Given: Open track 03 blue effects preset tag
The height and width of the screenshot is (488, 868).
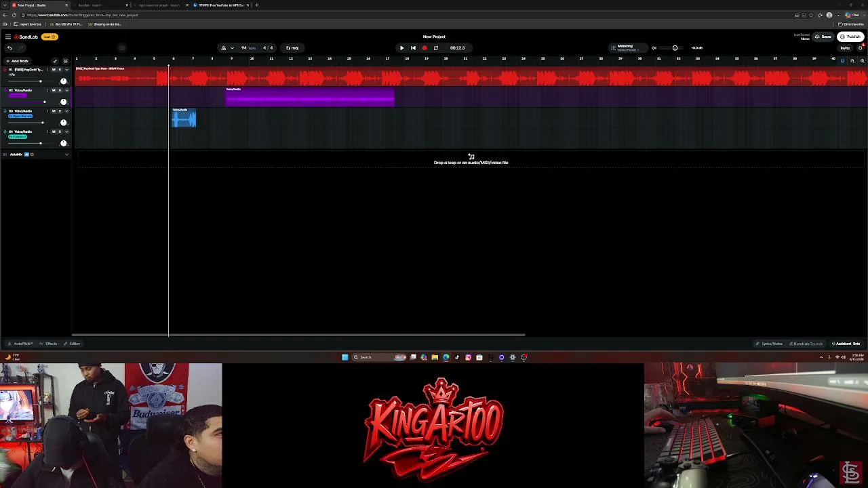Looking at the screenshot, I should click(x=20, y=117).
